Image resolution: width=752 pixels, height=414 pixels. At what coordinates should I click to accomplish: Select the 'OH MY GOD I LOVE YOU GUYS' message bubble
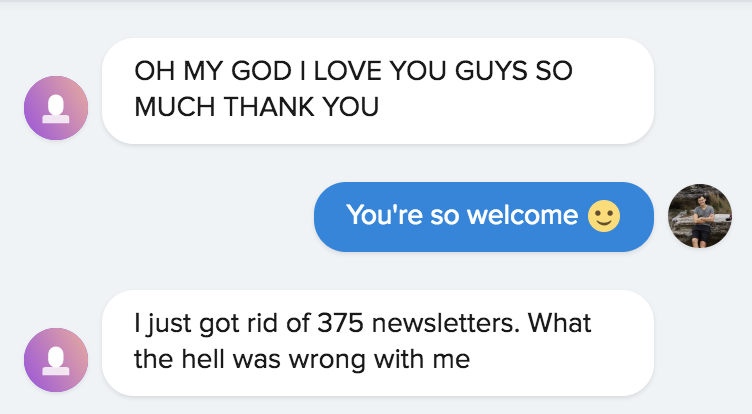[378, 91]
